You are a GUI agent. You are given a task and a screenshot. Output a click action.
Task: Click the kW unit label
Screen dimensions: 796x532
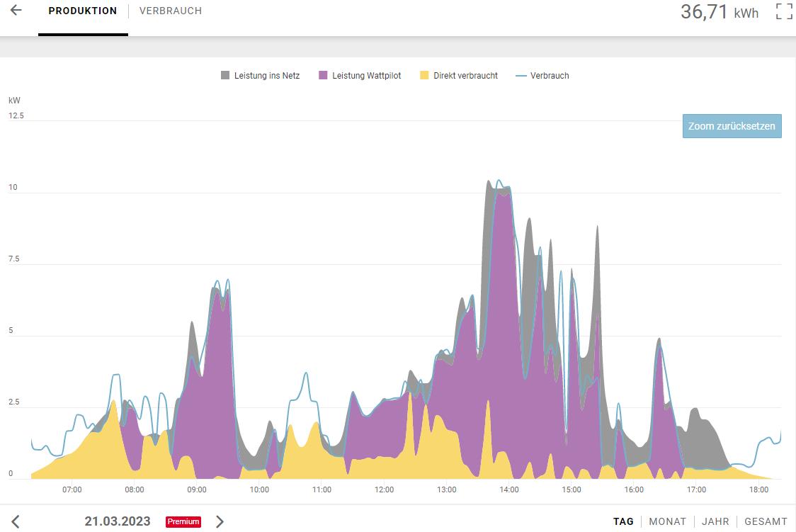[x=14, y=101]
